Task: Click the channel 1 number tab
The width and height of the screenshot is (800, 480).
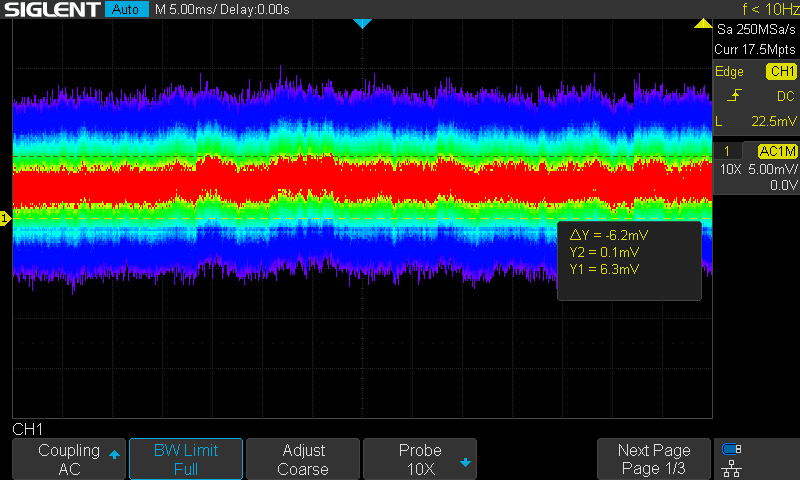Action: 727,151
